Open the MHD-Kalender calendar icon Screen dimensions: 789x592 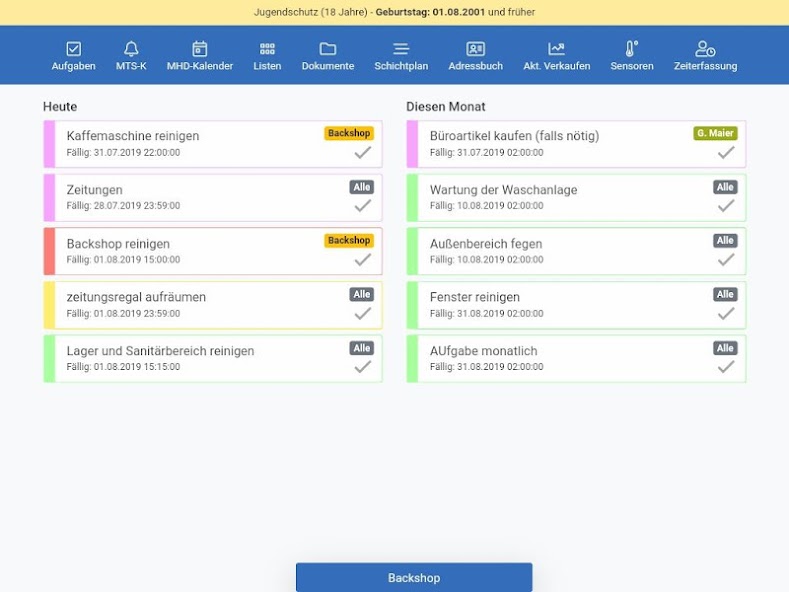200,49
